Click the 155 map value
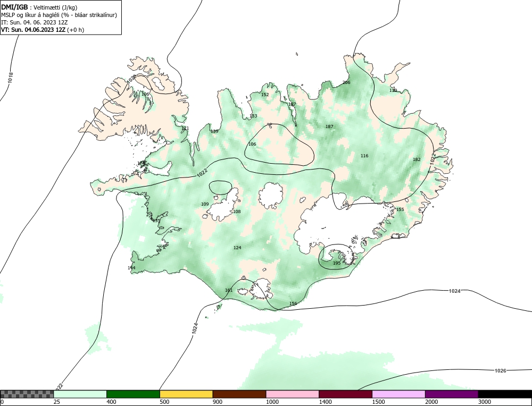The image size is (532, 406). (401, 209)
